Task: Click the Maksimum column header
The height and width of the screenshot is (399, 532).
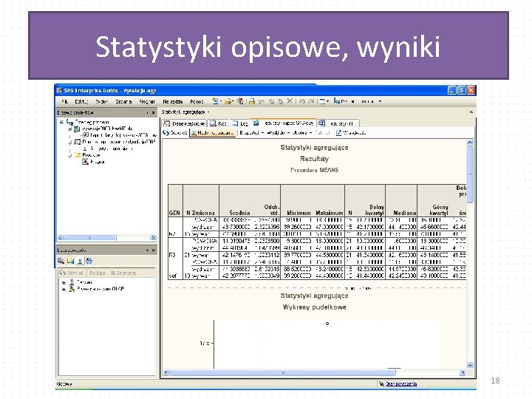Action: (x=329, y=213)
